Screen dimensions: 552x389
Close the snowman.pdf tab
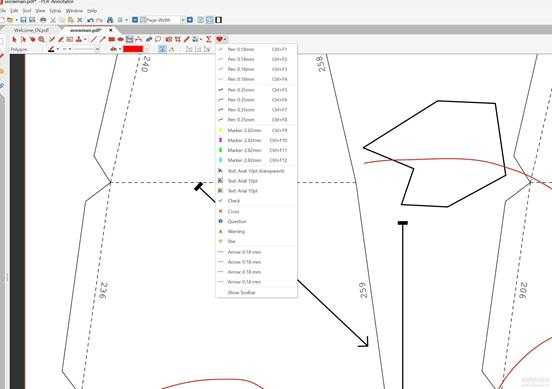(111, 30)
